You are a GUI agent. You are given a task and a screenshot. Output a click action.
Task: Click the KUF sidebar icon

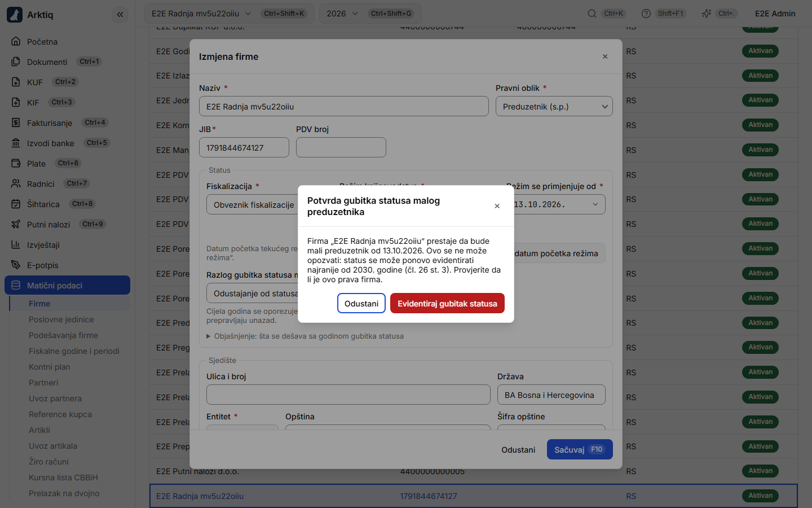coord(16,82)
